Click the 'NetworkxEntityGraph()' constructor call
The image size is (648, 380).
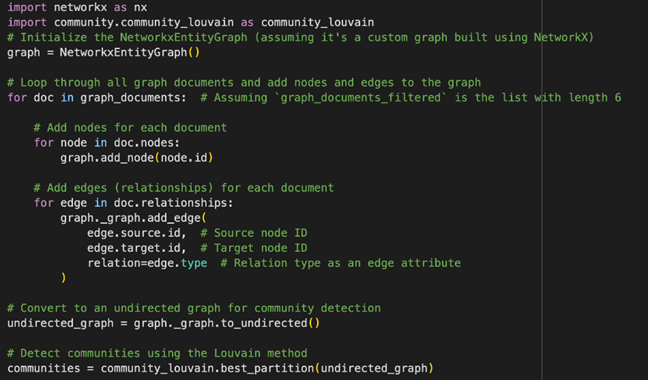tap(130, 52)
